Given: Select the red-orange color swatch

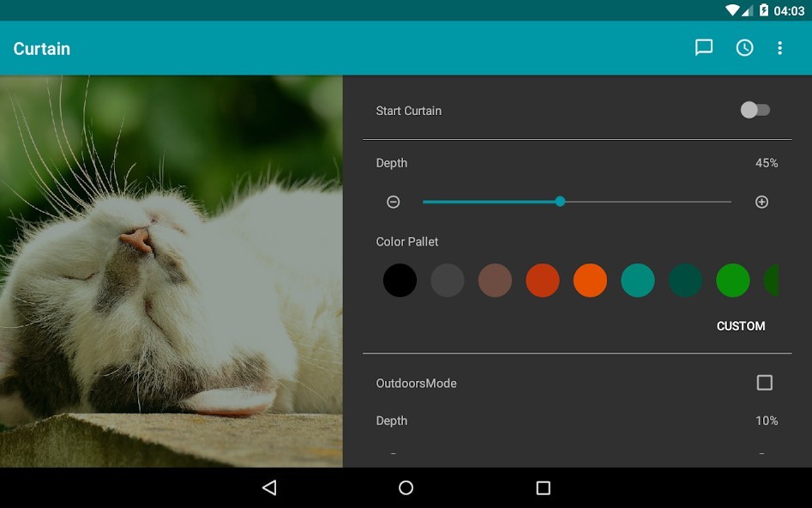Looking at the screenshot, I should [x=543, y=281].
